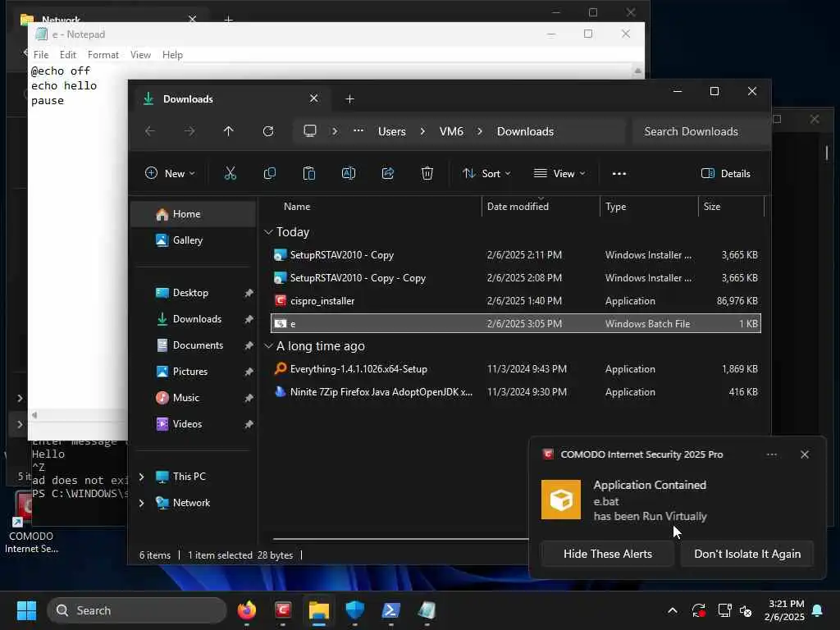The width and height of the screenshot is (840, 630).
Task: Unpin Music from quick access
Action: coord(249,398)
